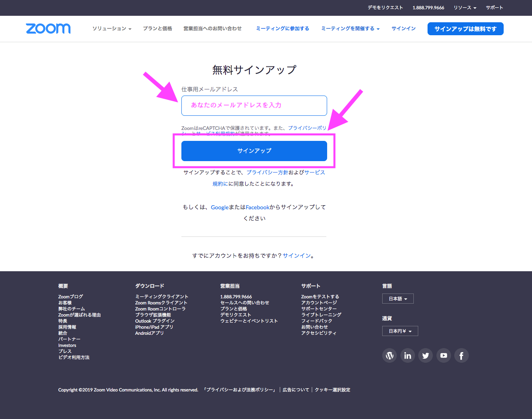The height and width of the screenshot is (419, 532).
Task: Open 統合 footer link
Action: [x=63, y=333]
